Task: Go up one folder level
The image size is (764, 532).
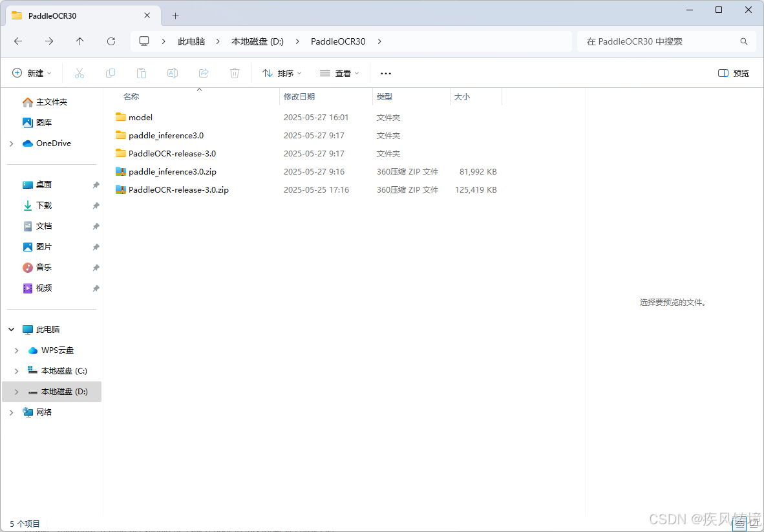Action: point(80,41)
